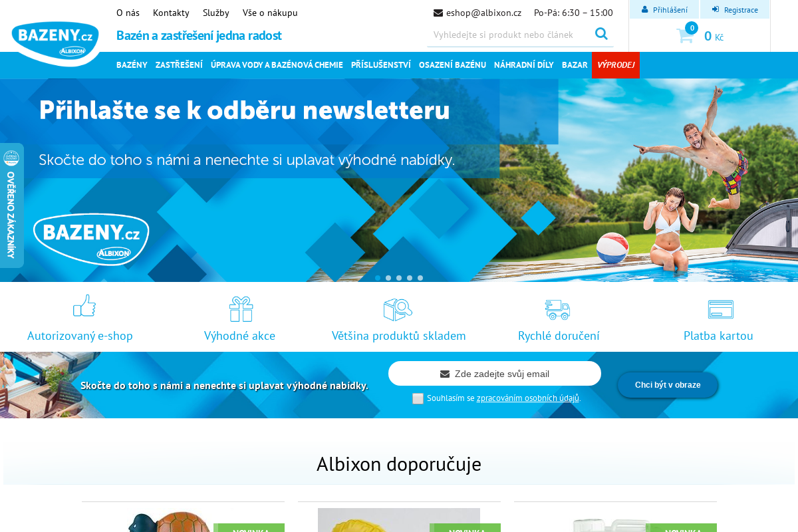
Task: Click the search magnifier icon
Action: tap(601, 33)
